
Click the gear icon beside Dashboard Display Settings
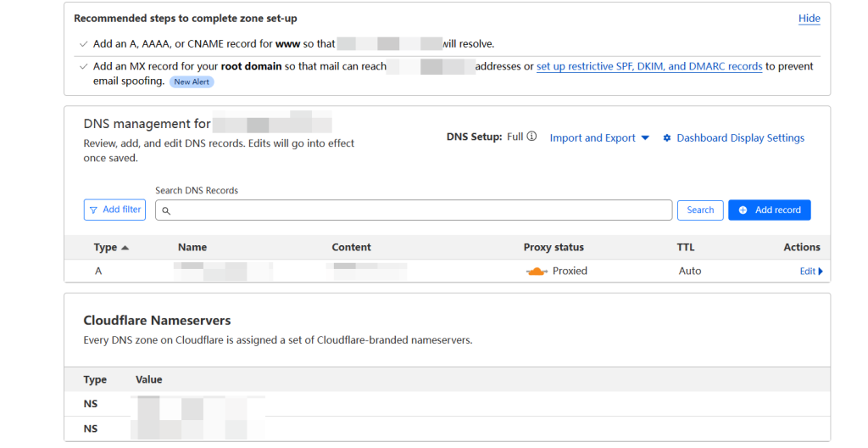click(x=667, y=138)
